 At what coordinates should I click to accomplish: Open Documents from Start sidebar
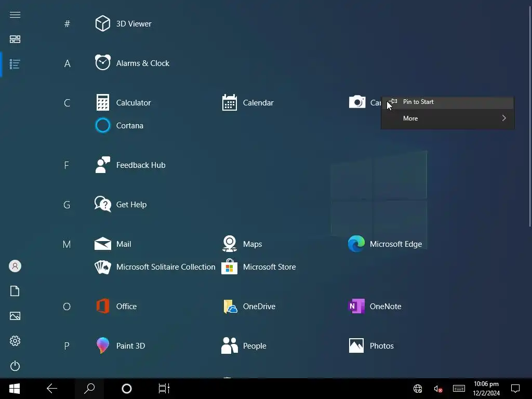(x=15, y=291)
